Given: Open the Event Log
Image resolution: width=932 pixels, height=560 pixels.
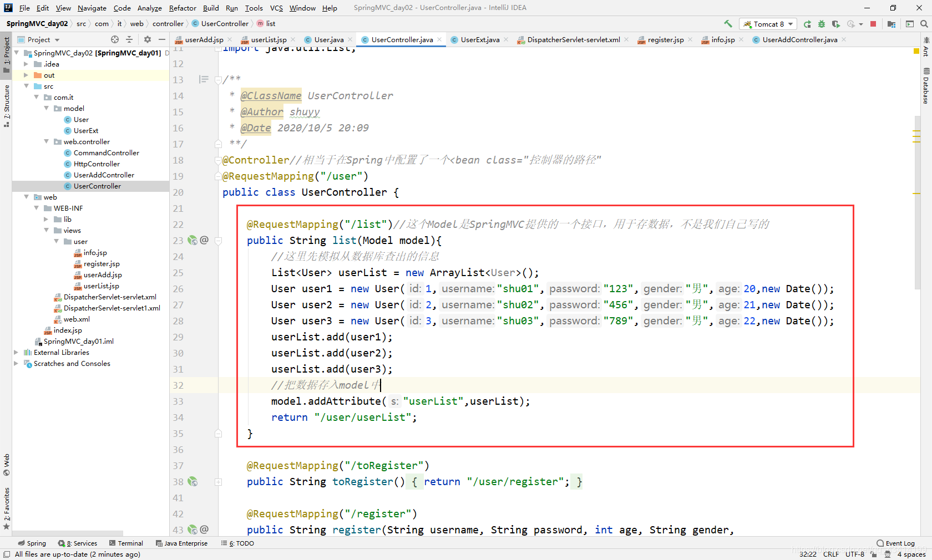Looking at the screenshot, I should pos(895,543).
